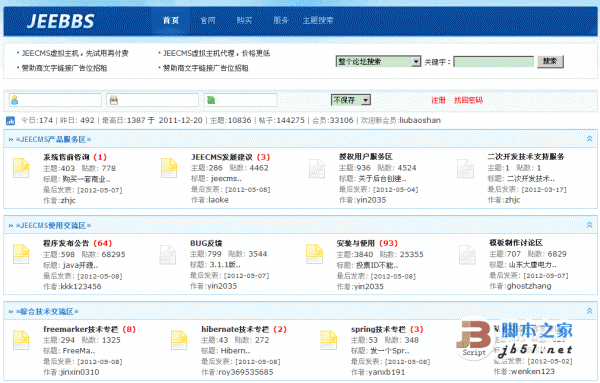The height and width of the screenshot is (383, 600).
Task: Click the freemarker技术专栏 forum folder icon
Action: coord(21,340)
